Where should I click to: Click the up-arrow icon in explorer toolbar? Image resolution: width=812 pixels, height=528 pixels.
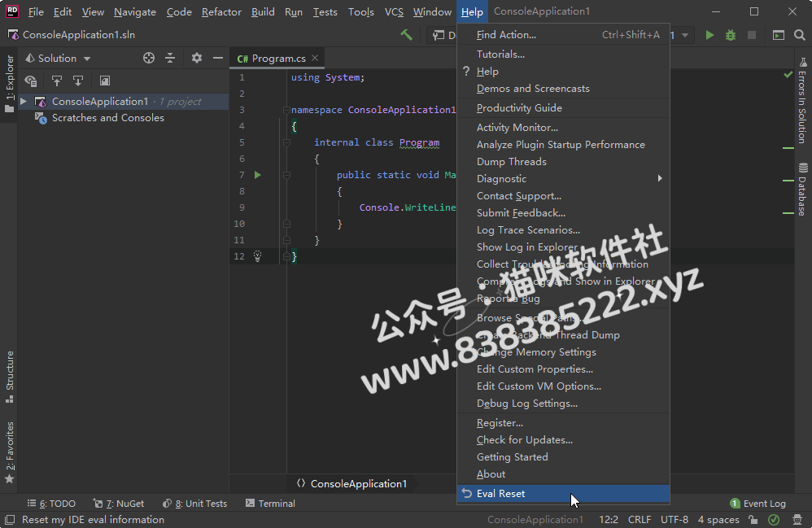coord(56,81)
